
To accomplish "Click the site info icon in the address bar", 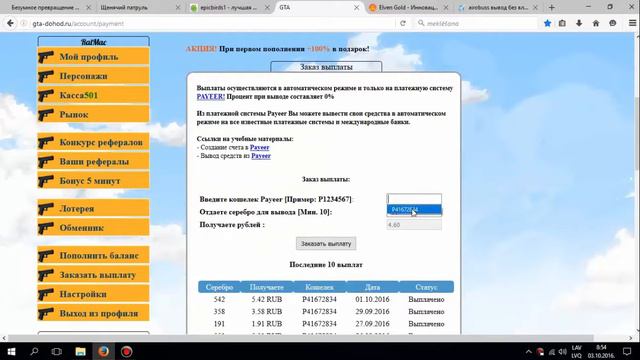I will click(x=24, y=24).
